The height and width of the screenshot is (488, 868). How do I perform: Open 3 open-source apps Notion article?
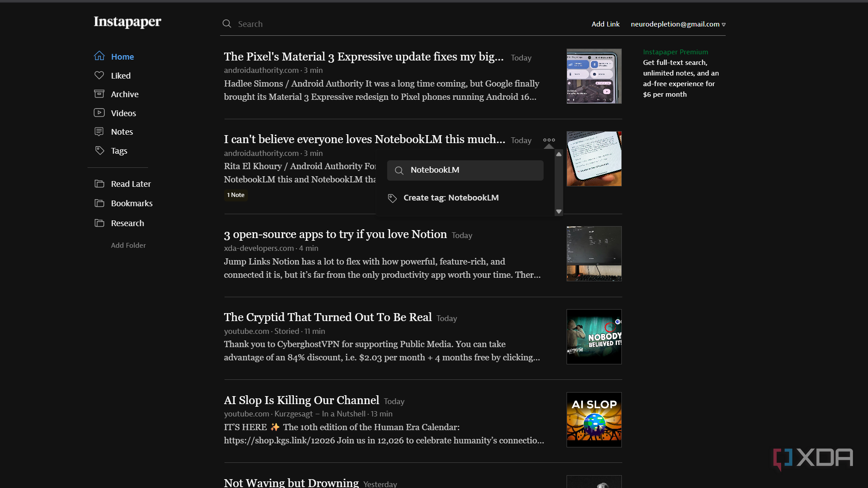[335, 234]
